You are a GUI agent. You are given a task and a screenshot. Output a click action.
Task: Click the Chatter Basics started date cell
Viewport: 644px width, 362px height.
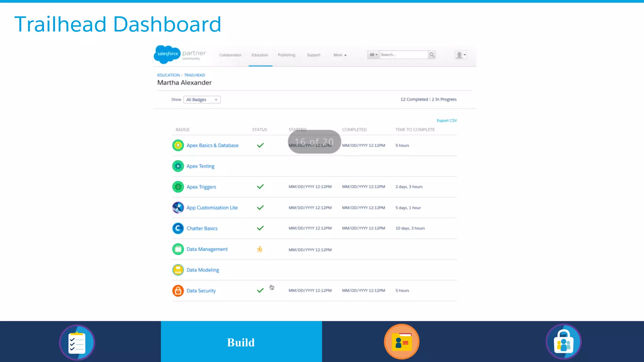click(x=310, y=228)
